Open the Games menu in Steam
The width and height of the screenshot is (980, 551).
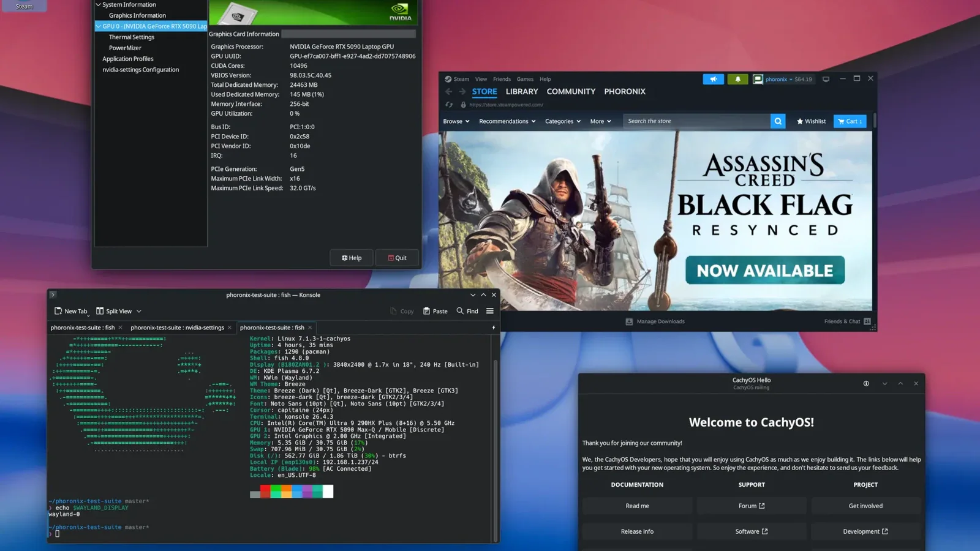click(525, 79)
